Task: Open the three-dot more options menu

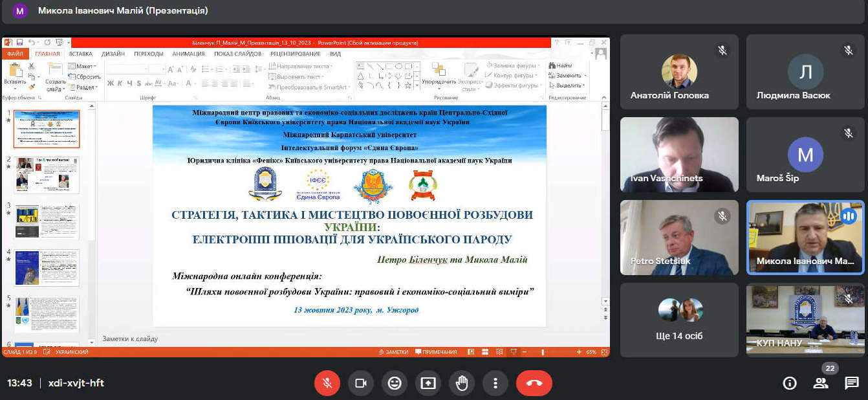Action: 495,383
